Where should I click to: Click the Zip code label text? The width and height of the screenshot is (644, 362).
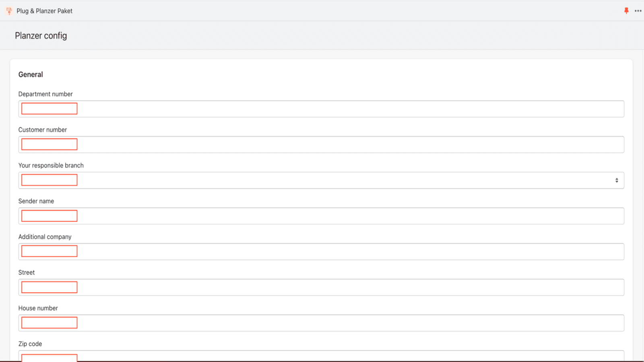(30, 344)
